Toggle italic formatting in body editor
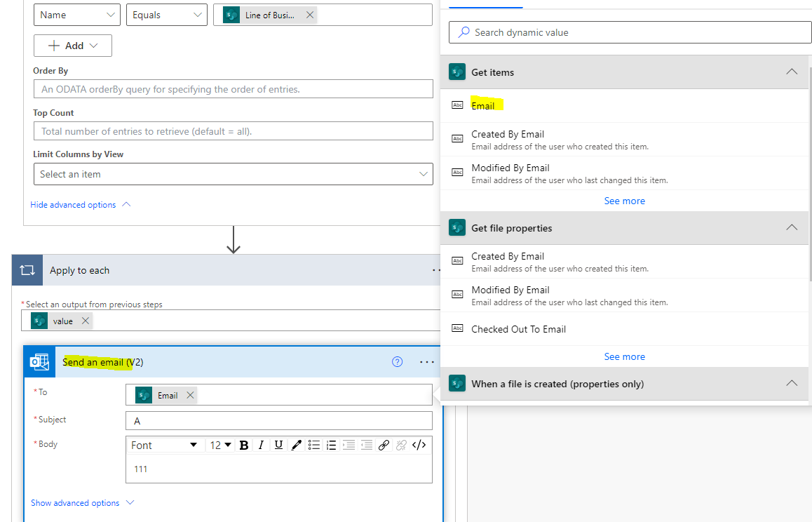Image resolution: width=812 pixels, height=522 pixels. (261, 446)
